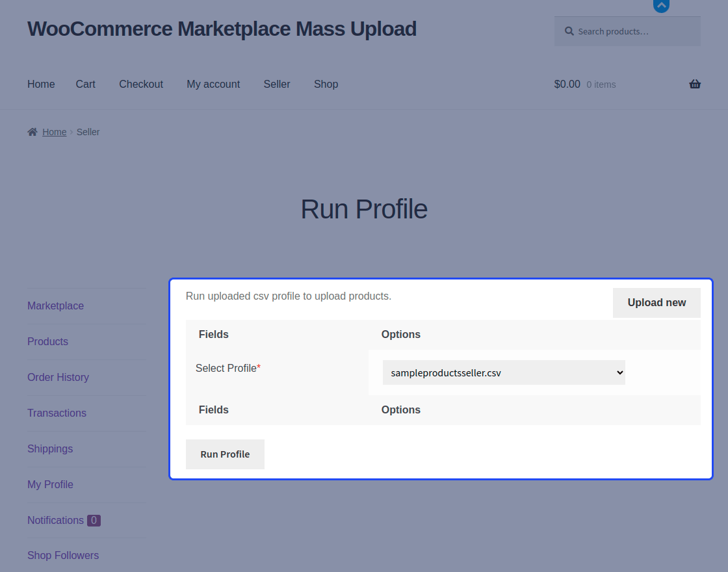Click the Run Profile button

pyautogui.click(x=225, y=454)
